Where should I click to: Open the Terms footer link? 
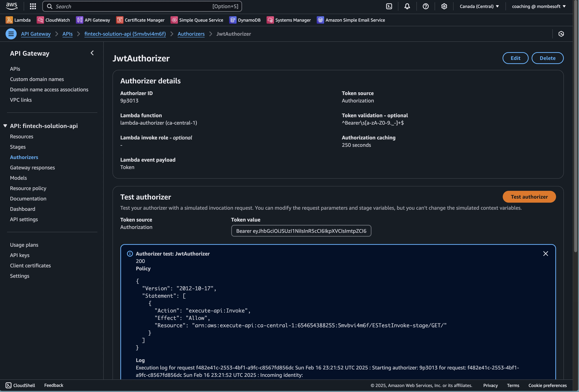(x=513, y=385)
